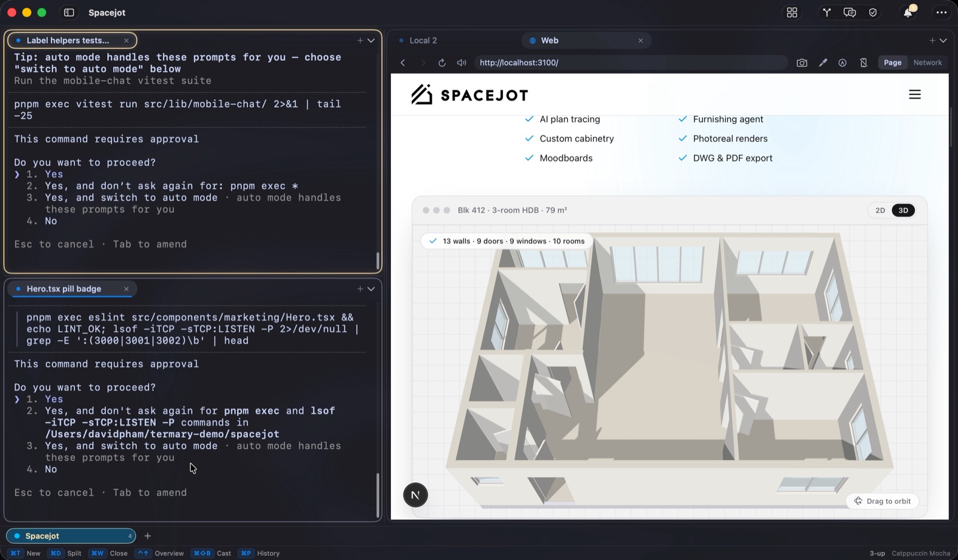Take a screenshot with camera icon
Image resolution: width=958 pixels, height=560 pixels.
(x=802, y=63)
